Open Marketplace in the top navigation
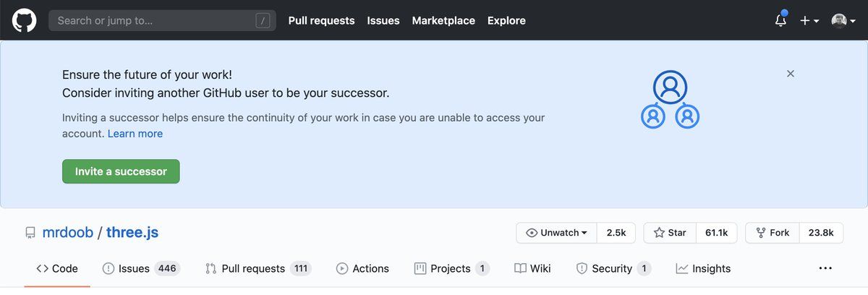 (x=443, y=20)
